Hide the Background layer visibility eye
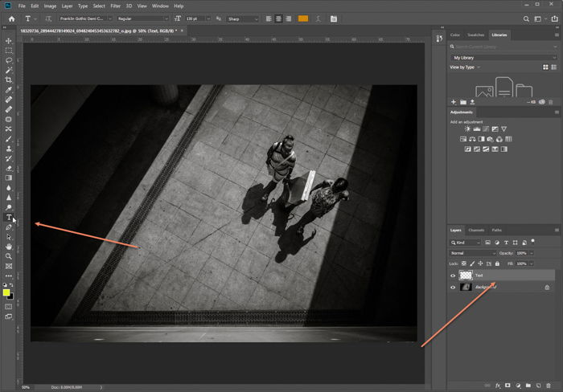The width and height of the screenshot is (563, 392). coord(453,287)
